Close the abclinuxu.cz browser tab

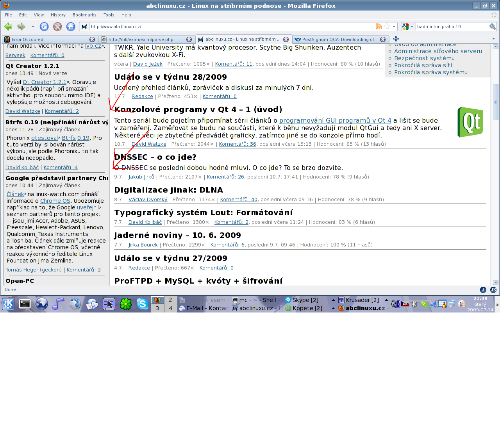tap(286, 39)
